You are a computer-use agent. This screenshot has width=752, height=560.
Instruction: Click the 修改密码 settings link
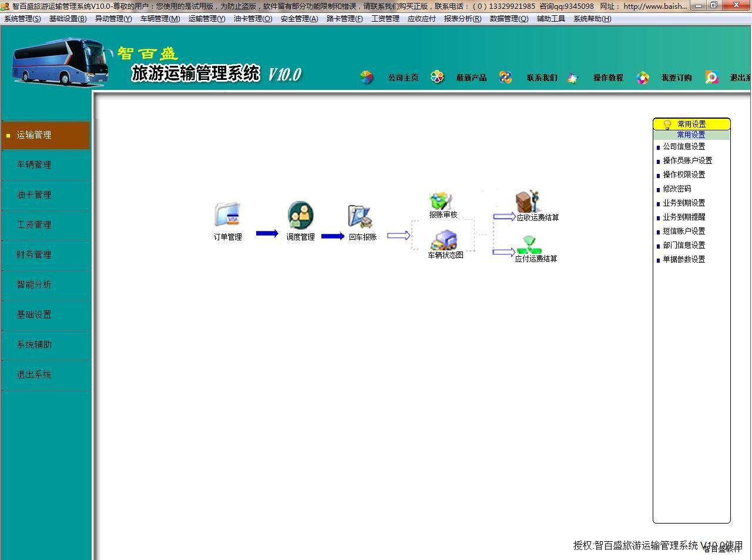pos(677,189)
